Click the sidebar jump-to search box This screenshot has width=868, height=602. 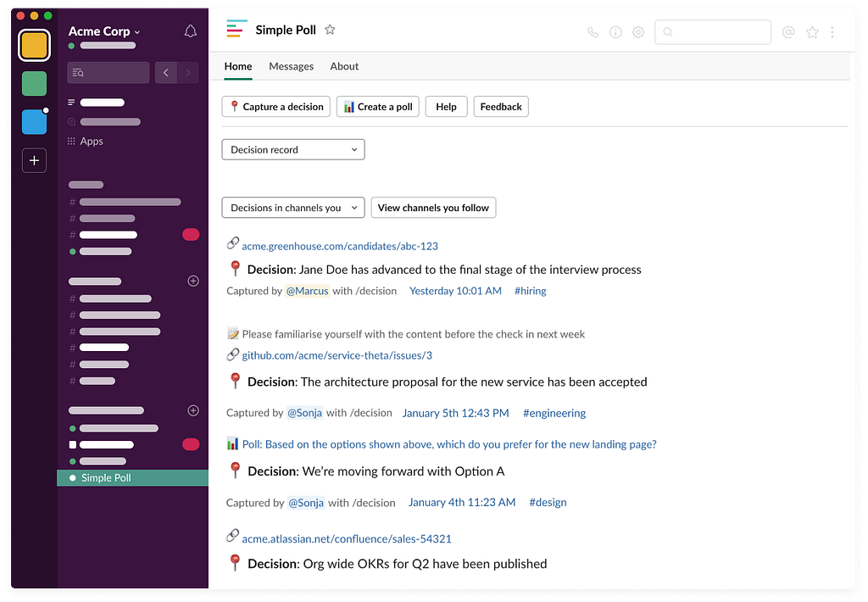[108, 73]
